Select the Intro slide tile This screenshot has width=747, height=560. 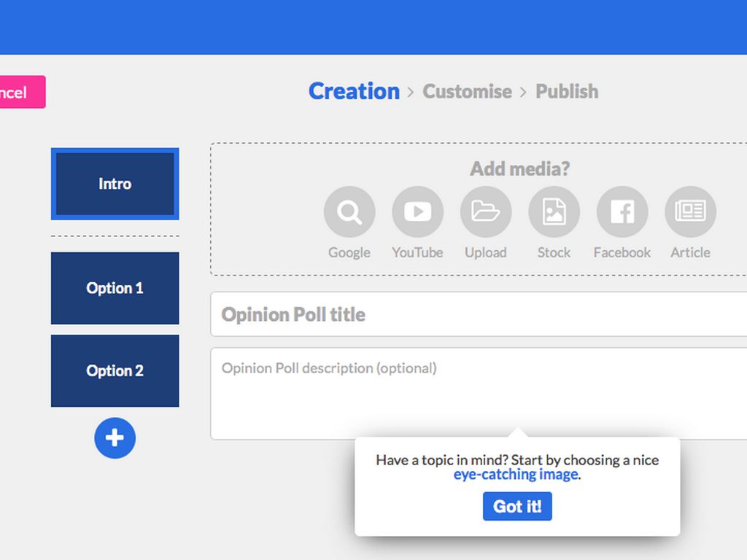(115, 184)
